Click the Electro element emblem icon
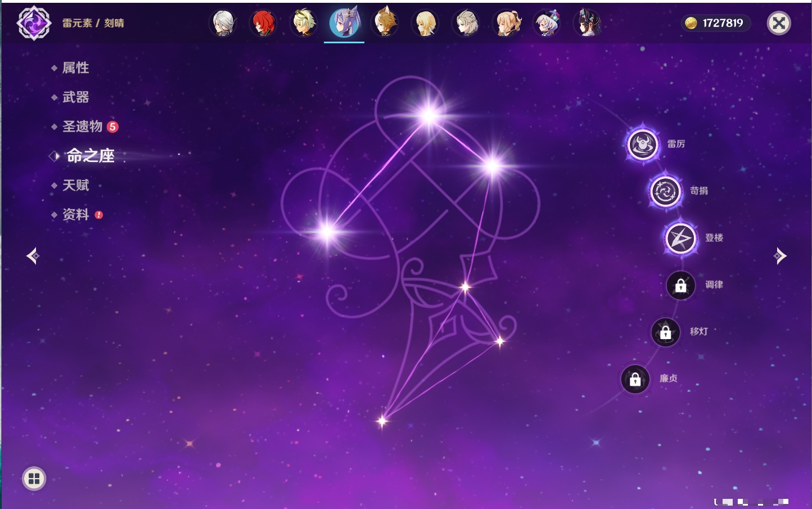Image resolution: width=812 pixels, height=509 pixels. (34, 23)
